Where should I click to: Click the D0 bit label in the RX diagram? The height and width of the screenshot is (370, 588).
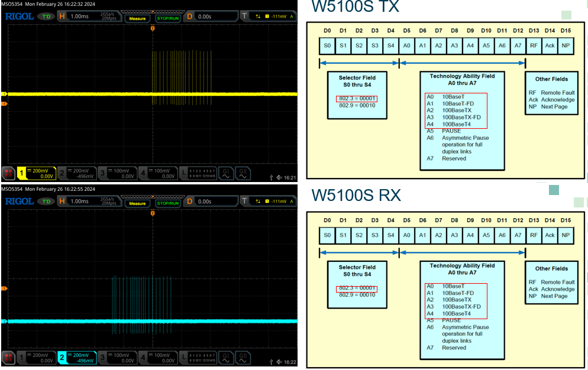tap(327, 220)
